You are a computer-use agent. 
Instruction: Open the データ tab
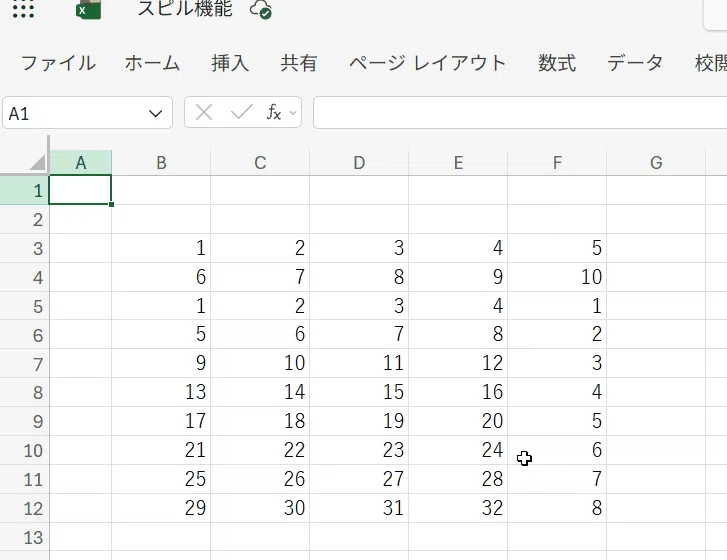pyautogui.click(x=635, y=63)
